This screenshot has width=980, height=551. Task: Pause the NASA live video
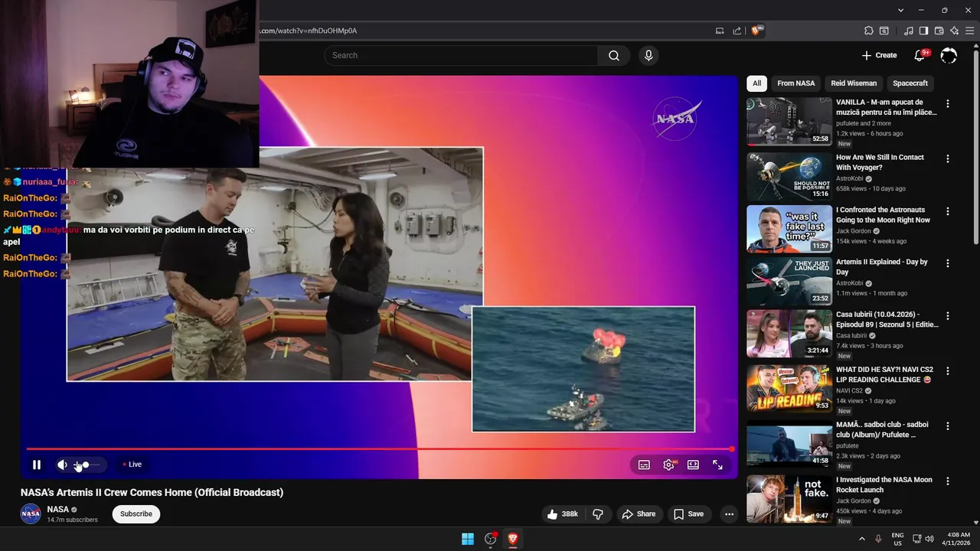[36, 465]
